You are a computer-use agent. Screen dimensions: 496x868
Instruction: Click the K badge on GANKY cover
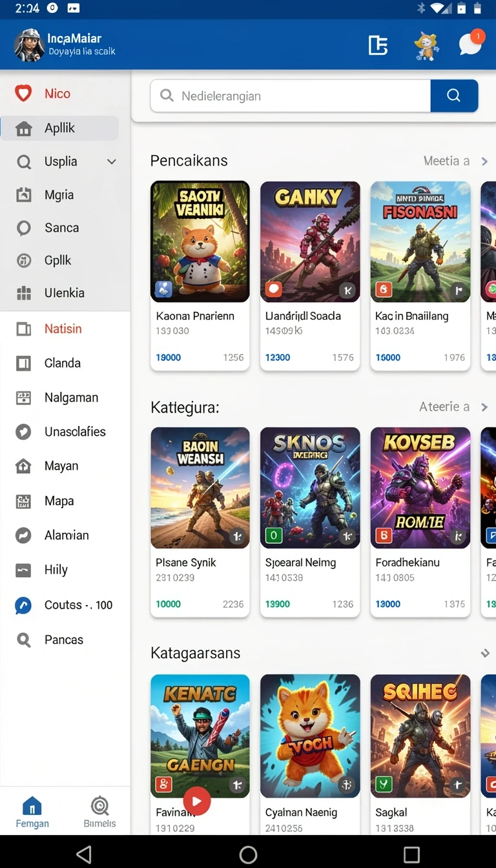(x=347, y=291)
